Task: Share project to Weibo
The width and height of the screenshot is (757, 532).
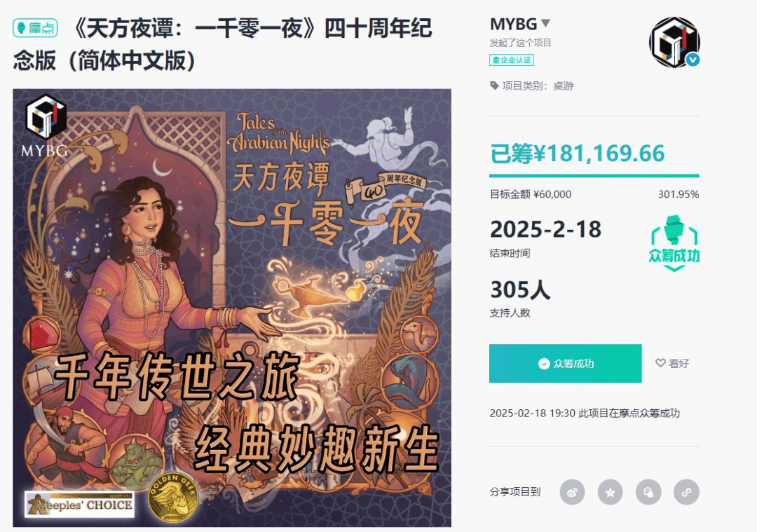Action: point(572,492)
